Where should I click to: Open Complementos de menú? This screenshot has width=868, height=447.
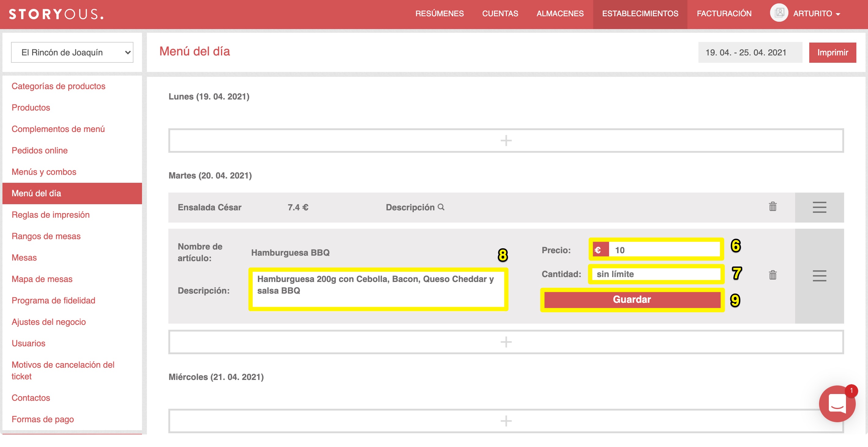(58, 129)
